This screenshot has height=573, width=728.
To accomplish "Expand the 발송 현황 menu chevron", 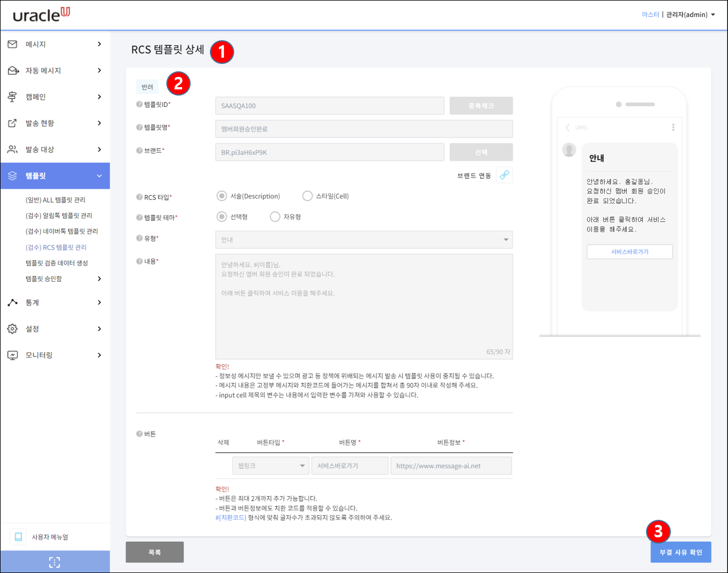I will [x=100, y=123].
